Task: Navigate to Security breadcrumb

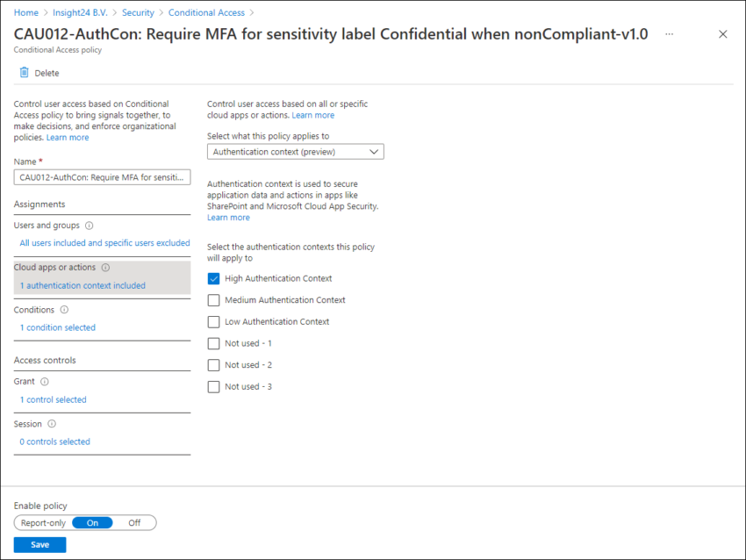Action: pos(138,12)
